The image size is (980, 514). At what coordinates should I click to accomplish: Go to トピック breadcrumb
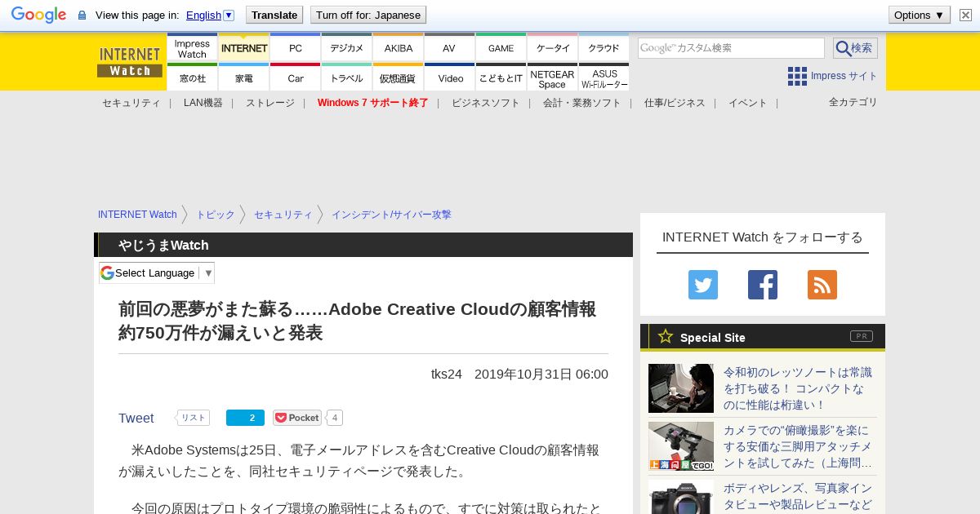click(x=216, y=215)
